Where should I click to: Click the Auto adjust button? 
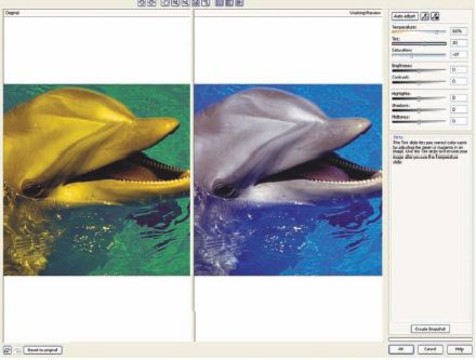pyautogui.click(x=405, y=16)
